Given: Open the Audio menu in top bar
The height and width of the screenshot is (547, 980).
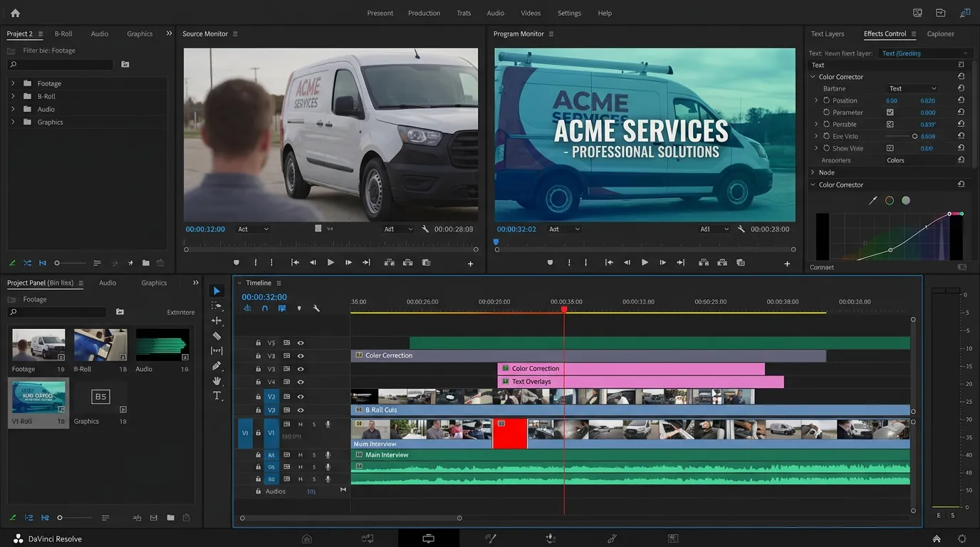Looking at the screenshot, I should click(495, 13).
